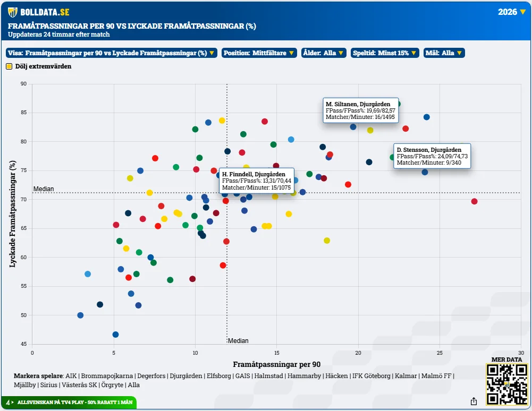This screenshot has height=411, width=532.
Task: Highlight Djurgården players in the team list
Action: (x=185, y=376)
